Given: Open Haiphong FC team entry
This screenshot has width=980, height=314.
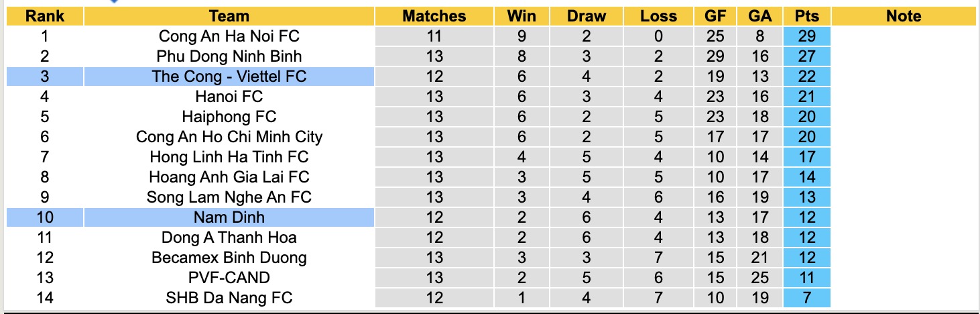Looking at the screenshot, I should [229, 117].
